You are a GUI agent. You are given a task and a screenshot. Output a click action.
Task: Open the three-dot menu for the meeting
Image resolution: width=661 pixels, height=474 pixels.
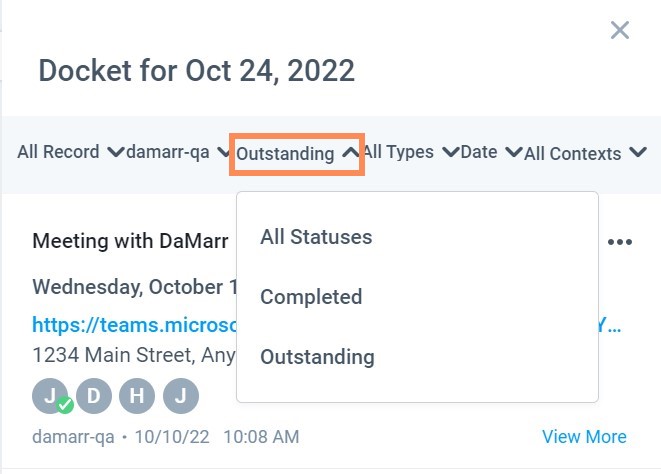coord(620,242)
